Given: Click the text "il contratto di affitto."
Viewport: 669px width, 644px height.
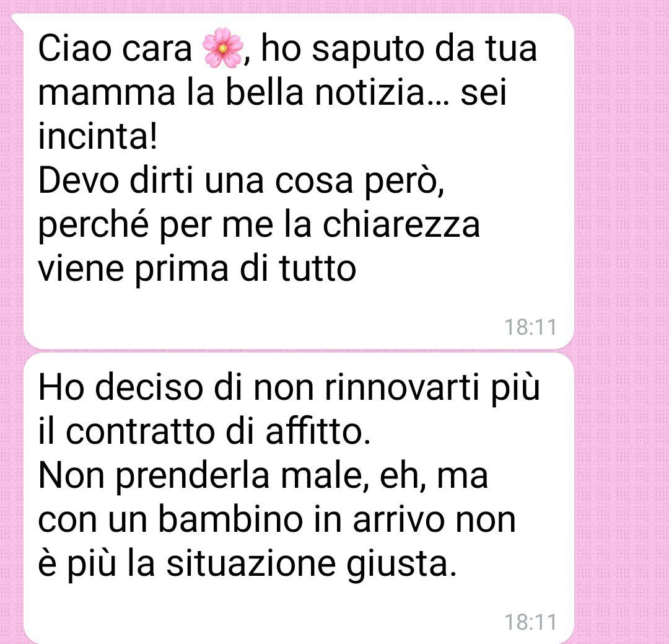Looking at the screenshot, I should [x=204, y=432].
